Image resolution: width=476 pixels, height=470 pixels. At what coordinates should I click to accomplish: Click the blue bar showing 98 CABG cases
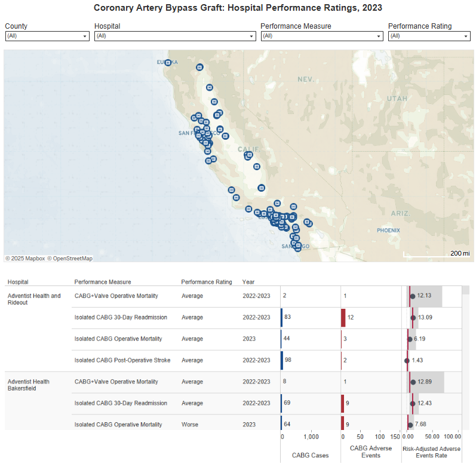click(x=282, y=360)
